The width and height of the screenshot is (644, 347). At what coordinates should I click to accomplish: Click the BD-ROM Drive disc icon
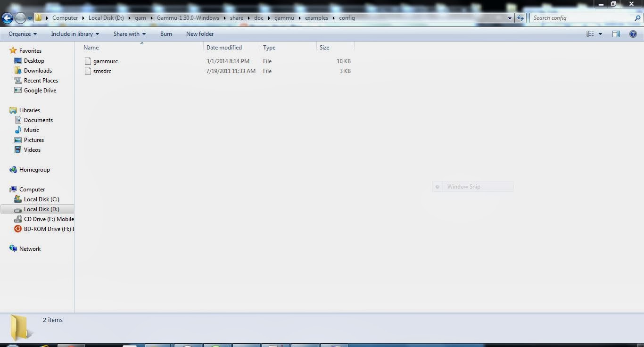(18, 229)
